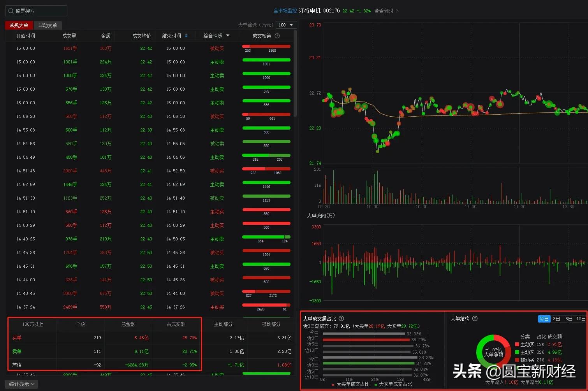Click the 5.48亿 total buy amount cell
Image resolution: width=588 pixels, height=391 pixels.
pyautogui.click(x=141, y=338)
